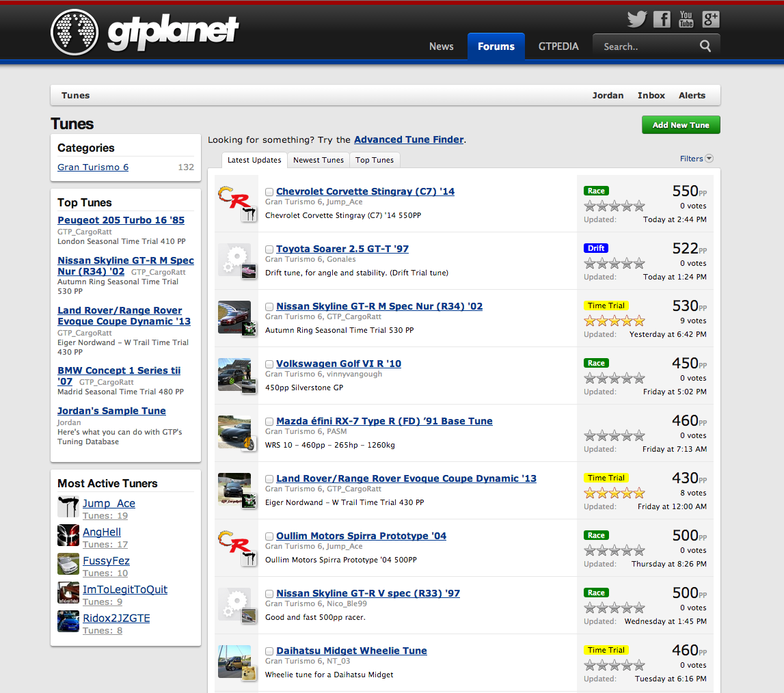
Task: Open GTPlanet's Twitter page
Action: tap(637, 19)
